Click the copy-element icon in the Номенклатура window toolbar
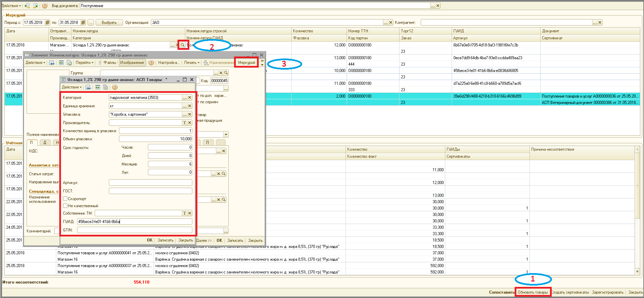644x298 pixels. [69, 63]
